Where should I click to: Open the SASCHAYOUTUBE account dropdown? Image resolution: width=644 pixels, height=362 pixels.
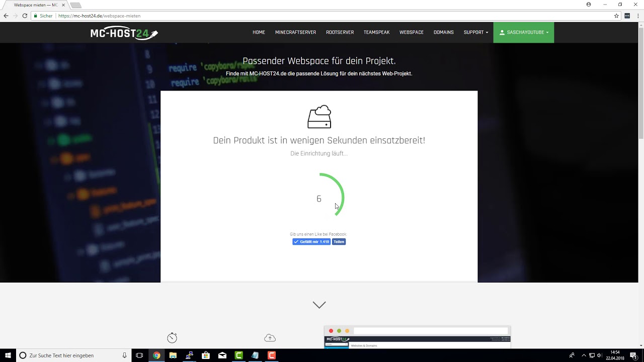(523, 32)
